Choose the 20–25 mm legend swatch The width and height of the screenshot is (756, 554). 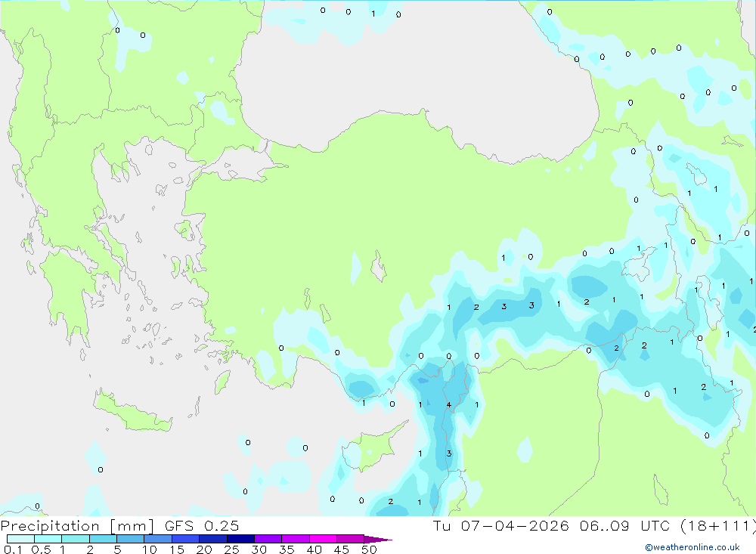coord(213,539)
